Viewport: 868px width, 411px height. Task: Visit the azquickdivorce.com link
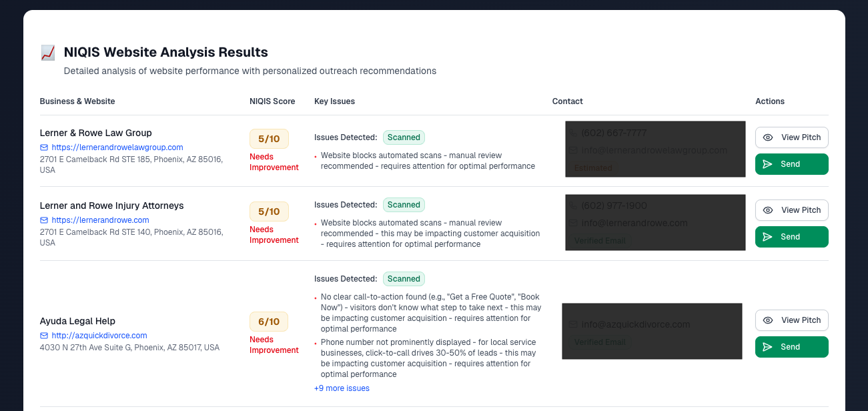(x=99, y=336)
